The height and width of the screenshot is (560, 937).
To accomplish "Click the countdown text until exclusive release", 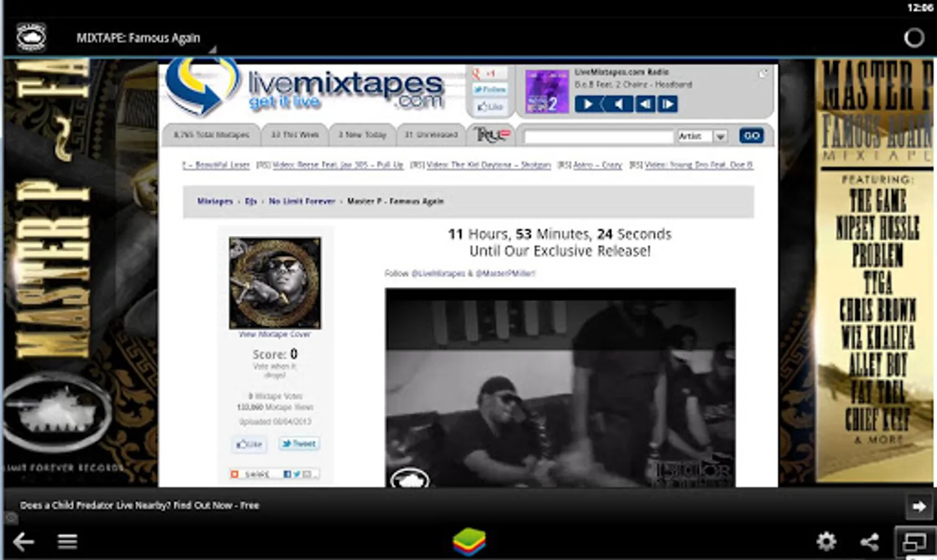I will 560,243.
